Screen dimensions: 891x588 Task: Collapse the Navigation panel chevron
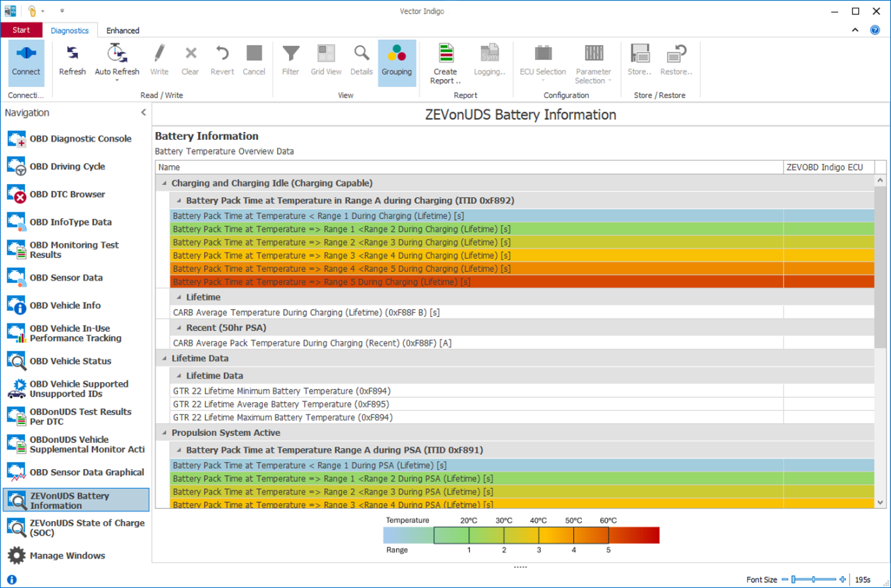point(144,112)
